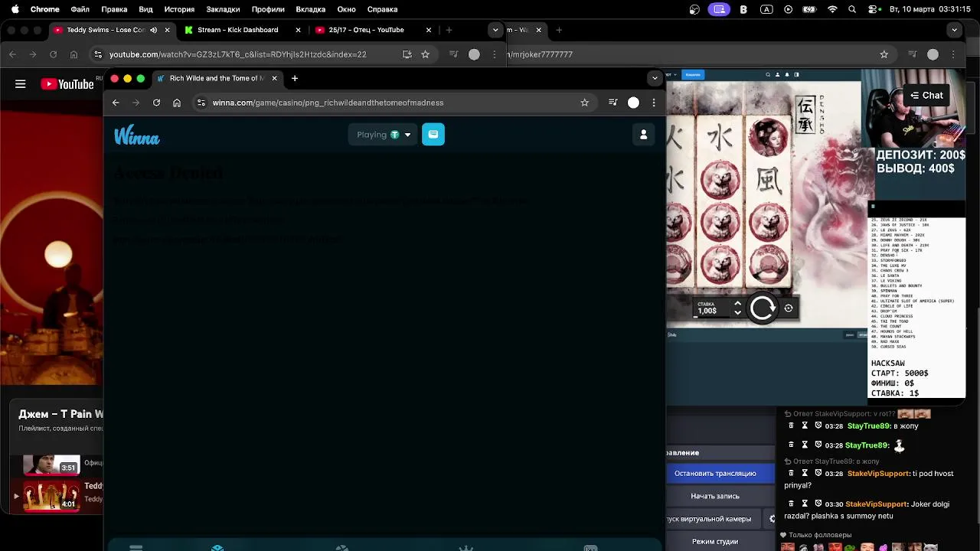Play the 3:51 playlist video thumbnail

tap(51, 464)
